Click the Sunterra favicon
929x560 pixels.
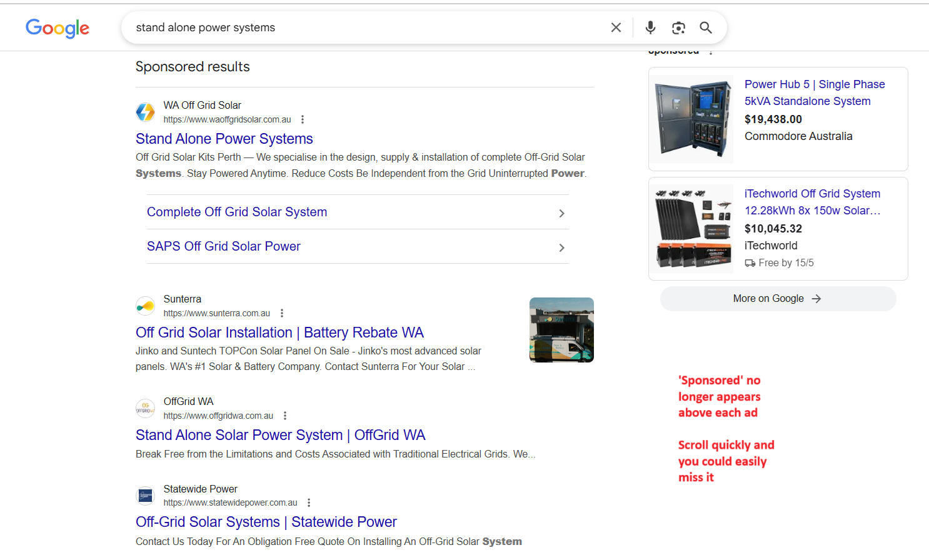(146, 306)
